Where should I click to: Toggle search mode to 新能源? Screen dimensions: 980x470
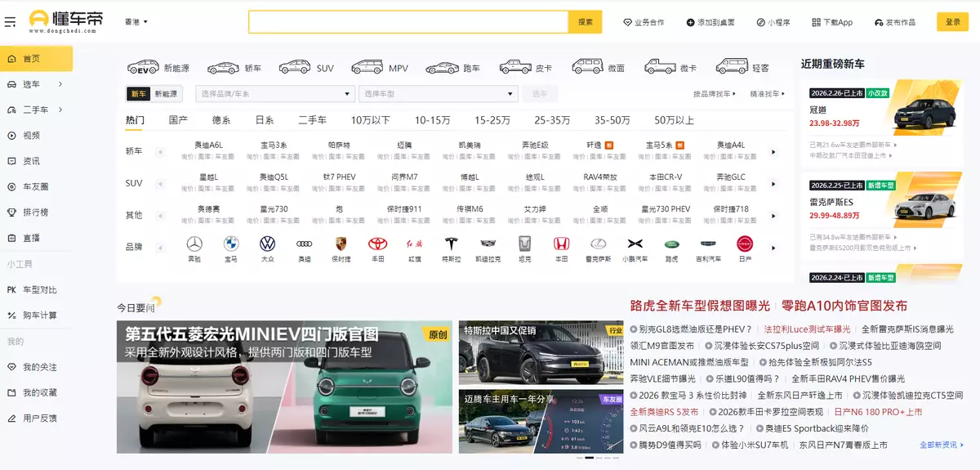click(x=166, y=94)
